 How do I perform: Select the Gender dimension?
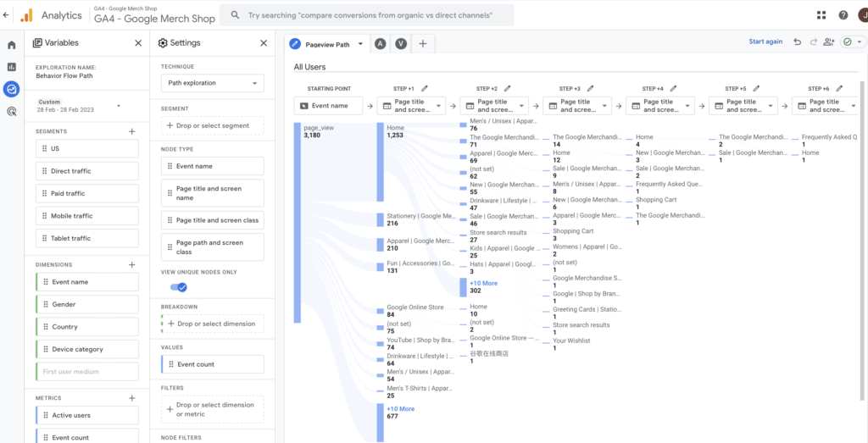pos(87,304)
